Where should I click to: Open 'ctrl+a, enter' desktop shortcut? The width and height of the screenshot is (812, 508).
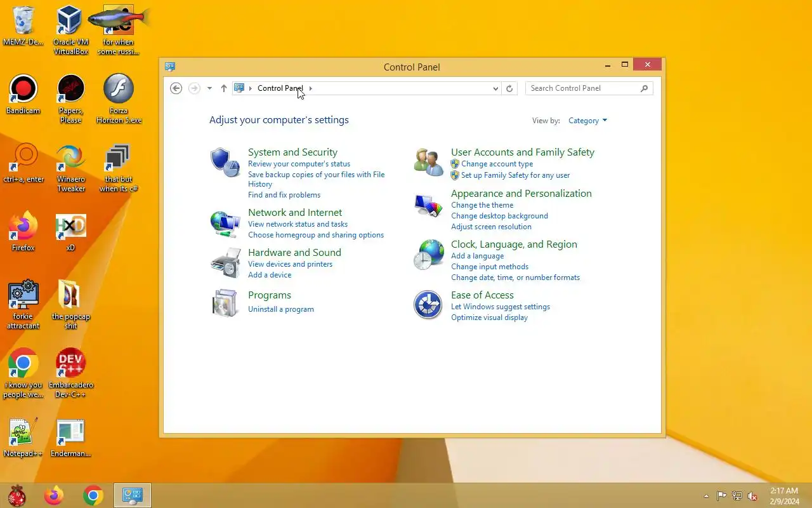click(23, 164)
